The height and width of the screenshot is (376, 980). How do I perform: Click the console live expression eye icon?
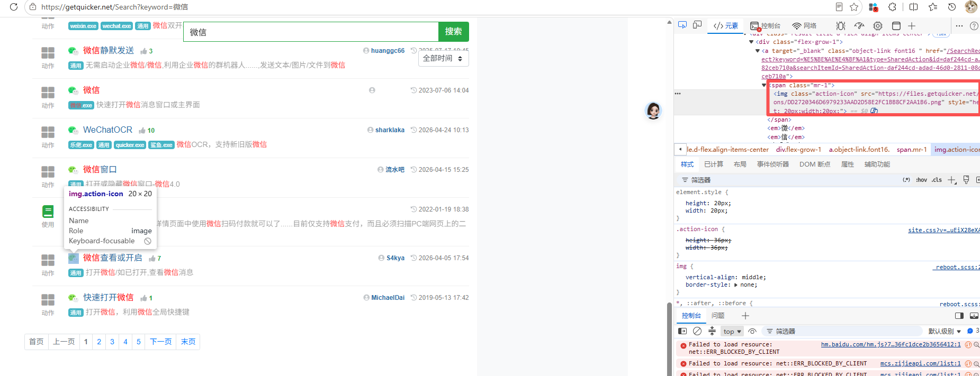pos(752,332)
